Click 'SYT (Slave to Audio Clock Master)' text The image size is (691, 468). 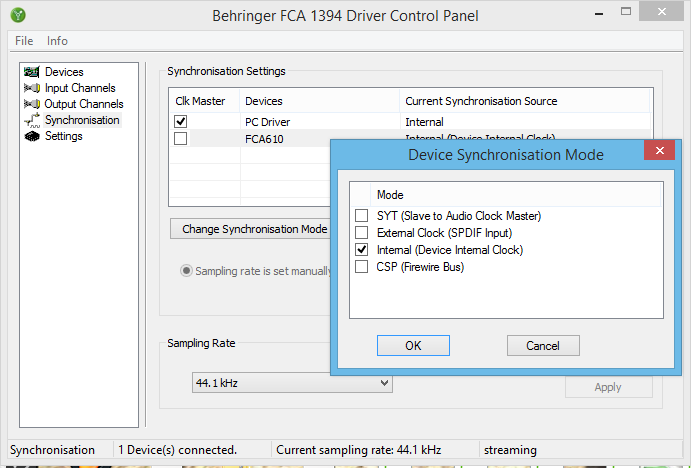(459, 215)
